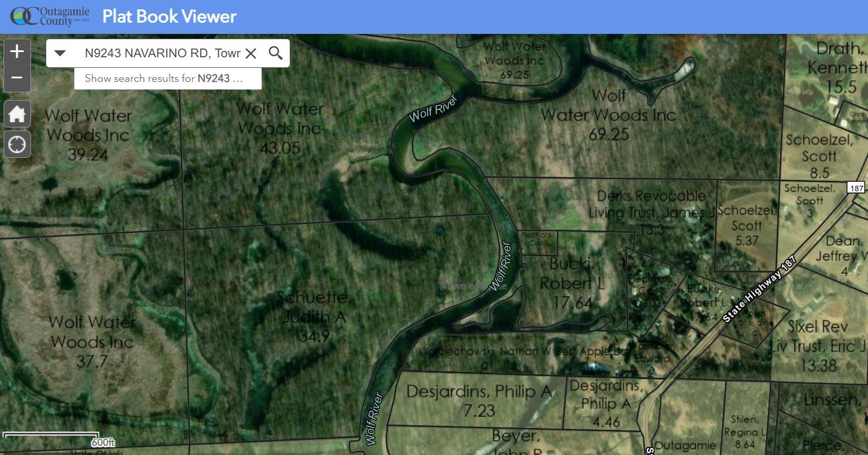Open the search source dropdown arrow
Image resolution: width=868 pixels, height=455 pixels.
tap(60, 53)
